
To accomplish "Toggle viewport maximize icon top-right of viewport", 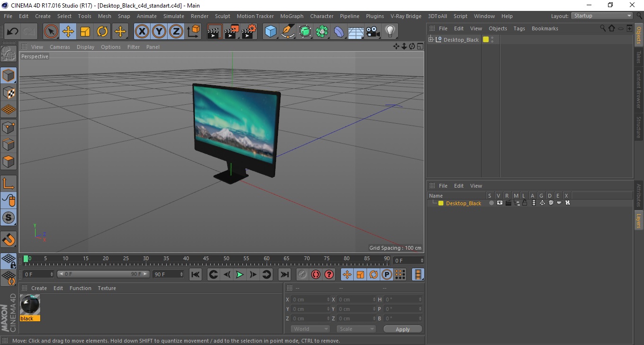I will (x=420, y=46).
